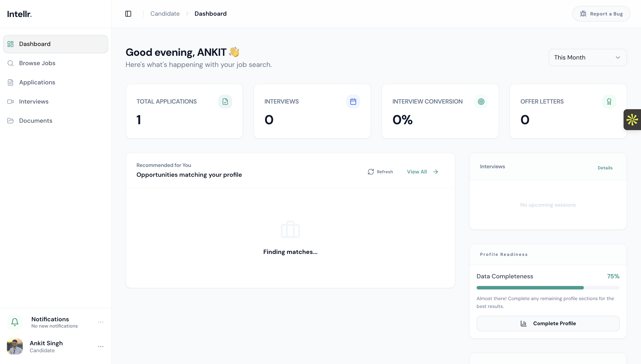Viewport: 641px width, 364px height.
Task: Click the Interviews calendar icon
Action: pyautogui.click(x=353, y=102)
